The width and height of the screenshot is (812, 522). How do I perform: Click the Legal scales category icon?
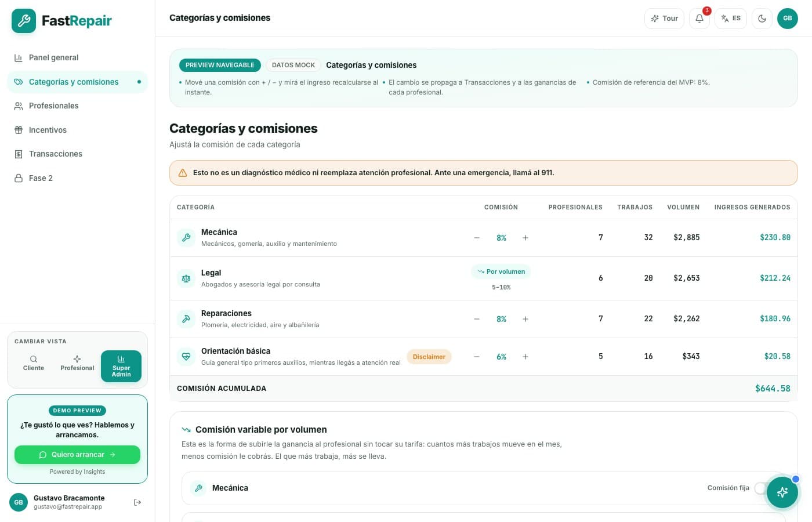click(x=186, y=278)
